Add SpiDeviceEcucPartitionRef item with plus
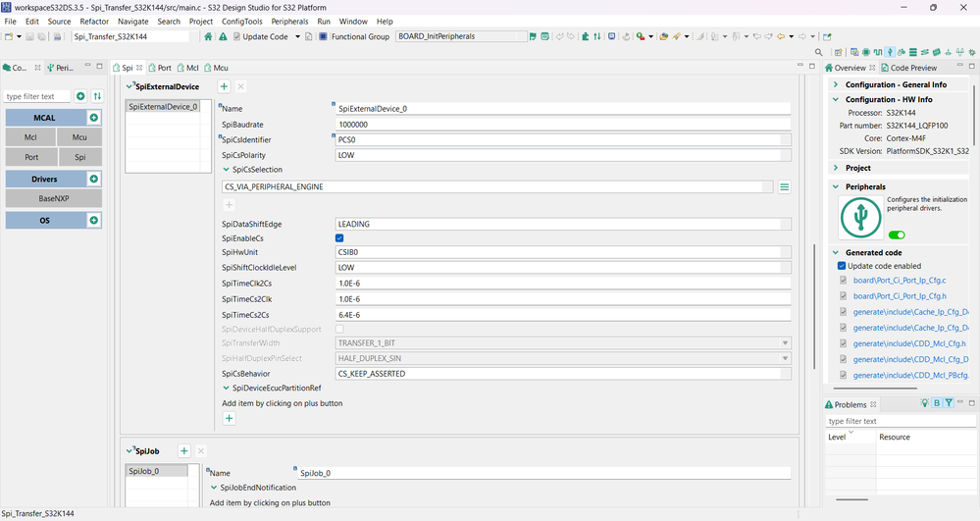This screenshot has height=521, width=980. (230, 418)
